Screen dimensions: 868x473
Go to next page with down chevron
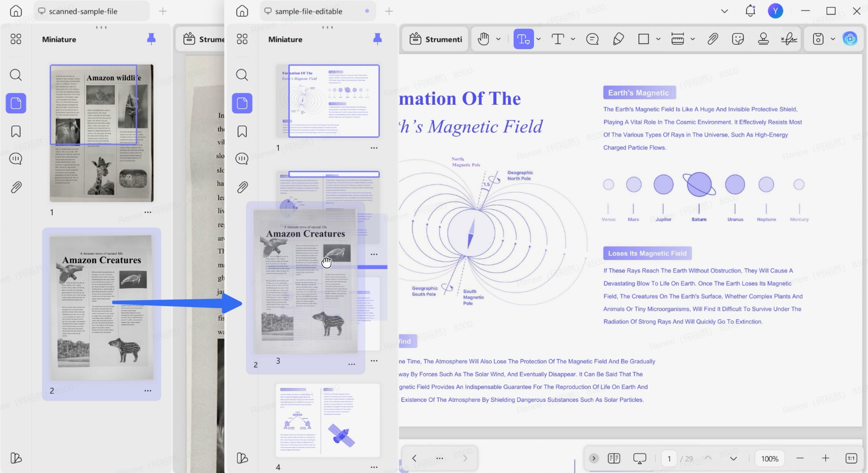point(733,458)
